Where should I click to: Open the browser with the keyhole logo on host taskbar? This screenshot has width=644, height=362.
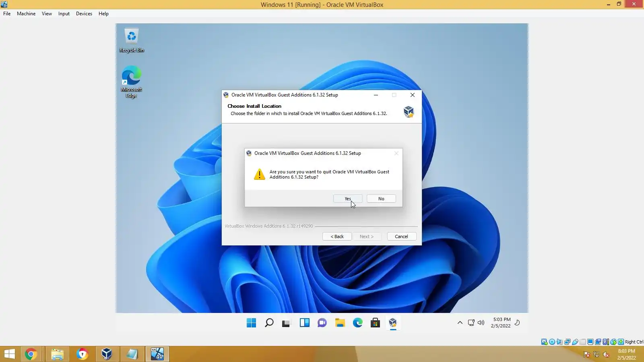(82, 354)
